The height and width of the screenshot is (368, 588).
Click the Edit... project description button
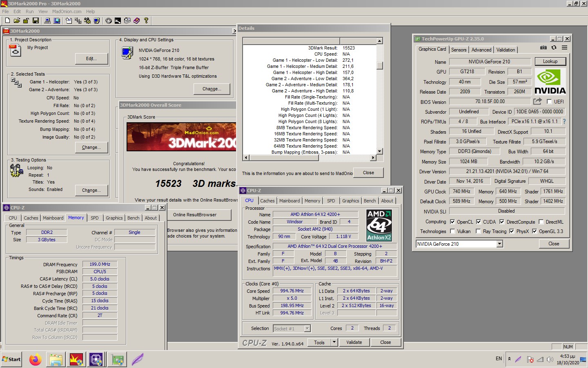point(91,59)
